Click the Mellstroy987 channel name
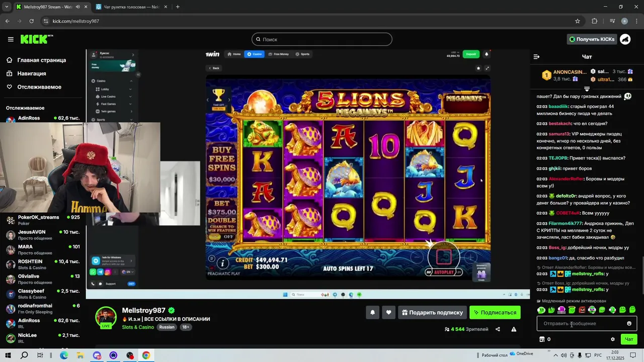644x362 pixels. (144, 310)
